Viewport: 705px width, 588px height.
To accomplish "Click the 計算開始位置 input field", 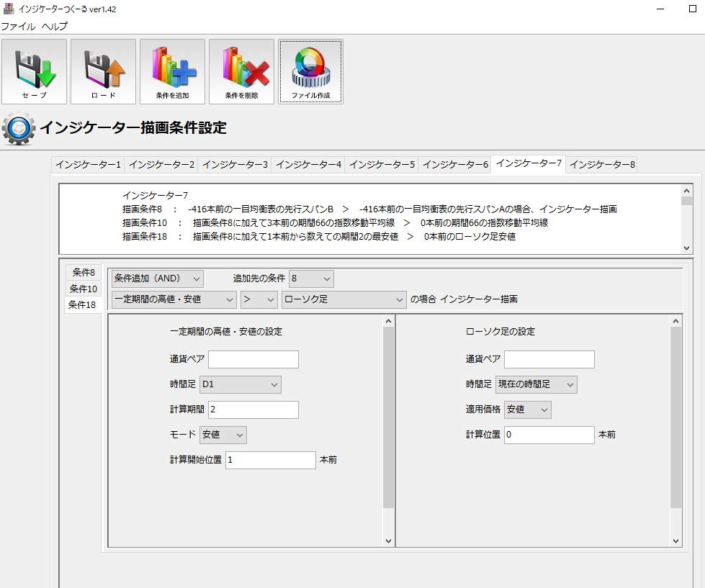I will [270, 460].
